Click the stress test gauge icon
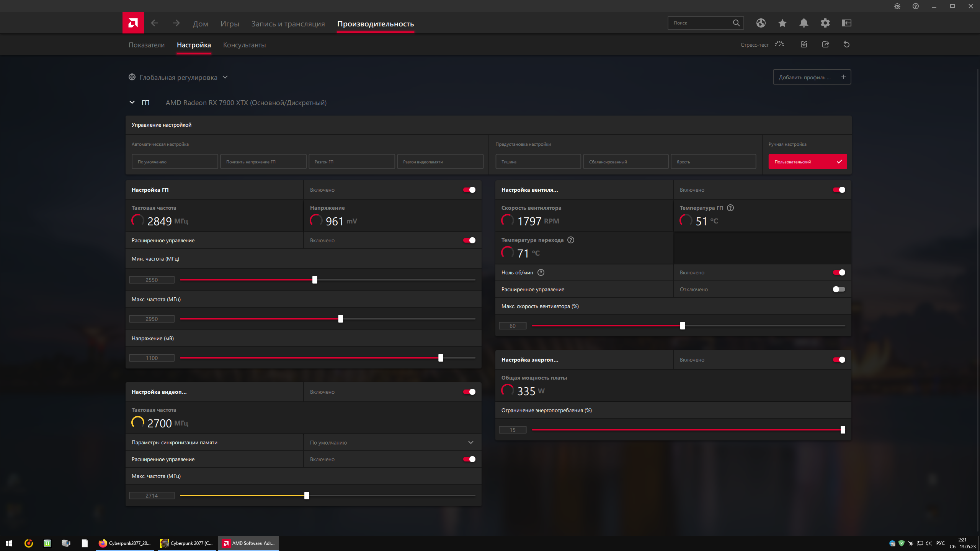Image resolution: width=980 pixels, height=551 pixels. (x=779, y=44)
